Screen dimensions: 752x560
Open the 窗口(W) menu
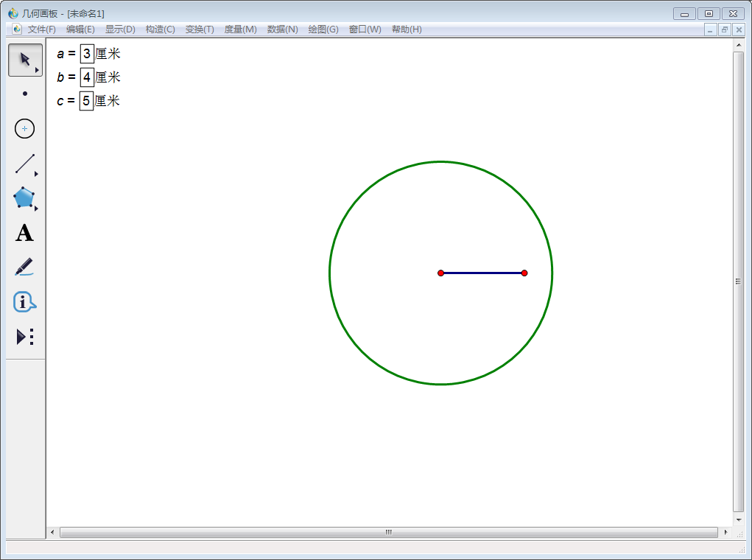[x=365, y=29]
